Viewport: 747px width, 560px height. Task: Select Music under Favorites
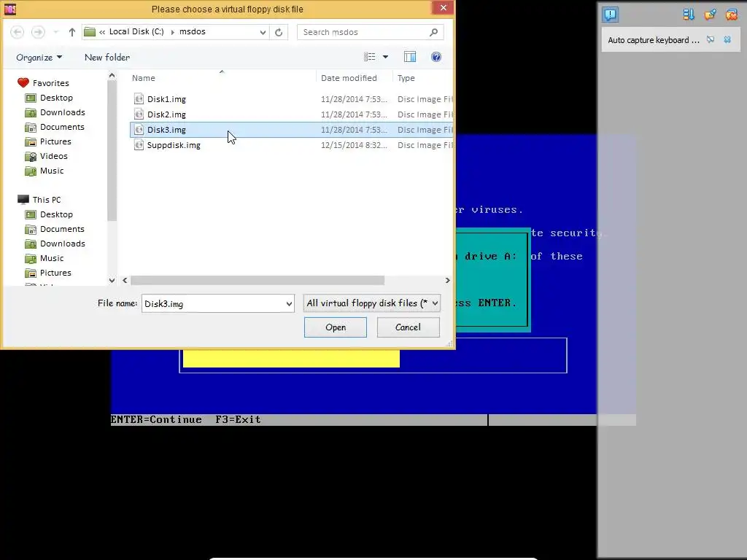point(52,171)
